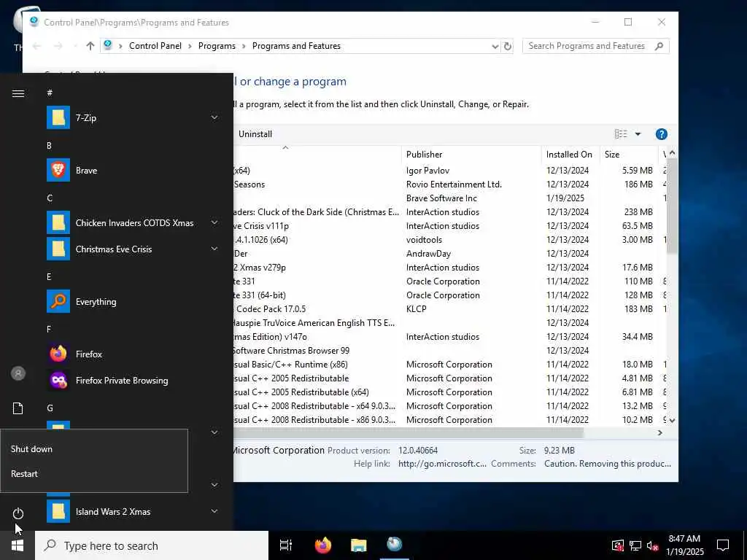Click the vertical scrollbar in program list

point(672,206)
